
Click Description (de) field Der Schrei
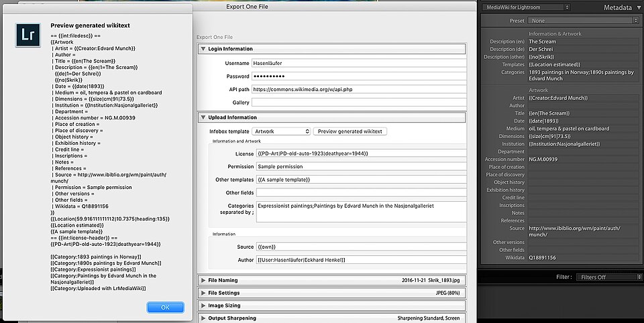[584, 49]
